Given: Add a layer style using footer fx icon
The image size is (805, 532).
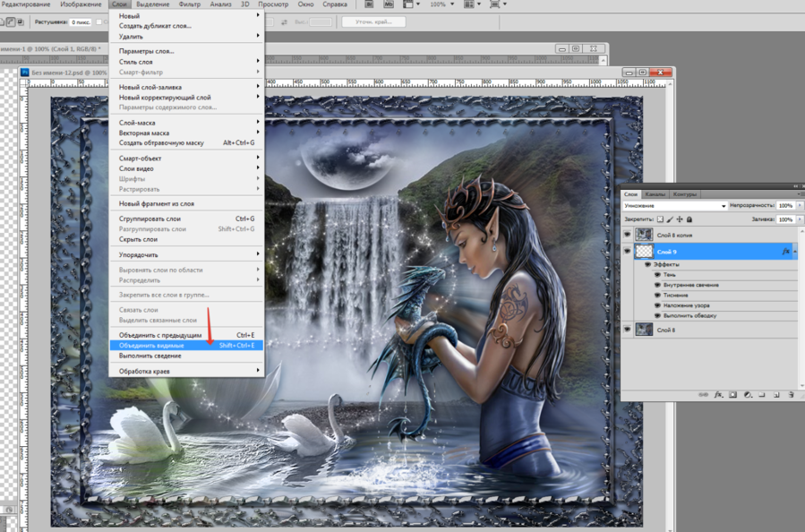Looking at the screenshot, I should 719,395.
